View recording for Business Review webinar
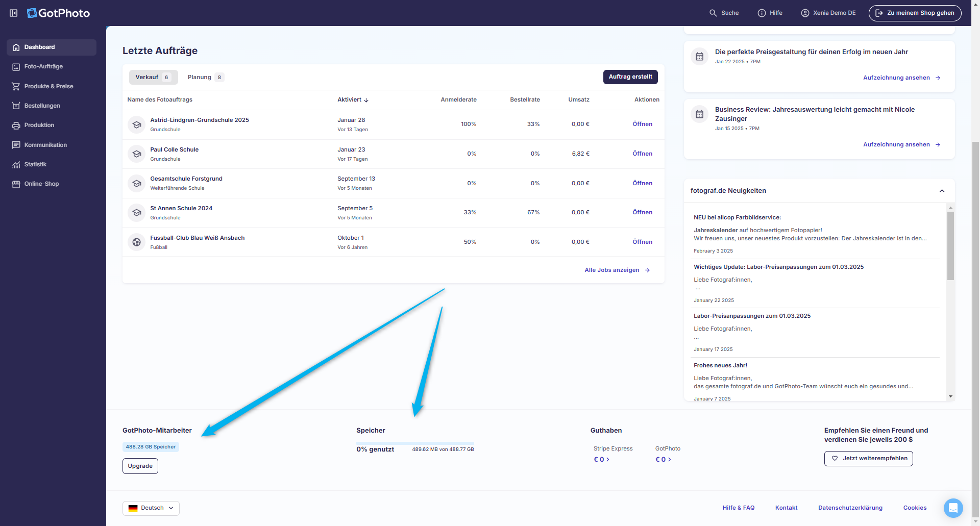This screenshot has width=980, height=526. (901, 144)
